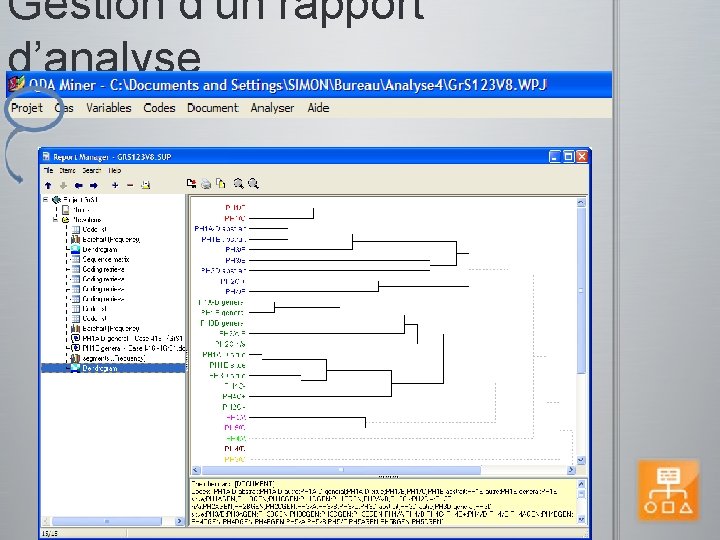Click the greyed move item down arrow
The image size is (720, 540).
point(63,186)
